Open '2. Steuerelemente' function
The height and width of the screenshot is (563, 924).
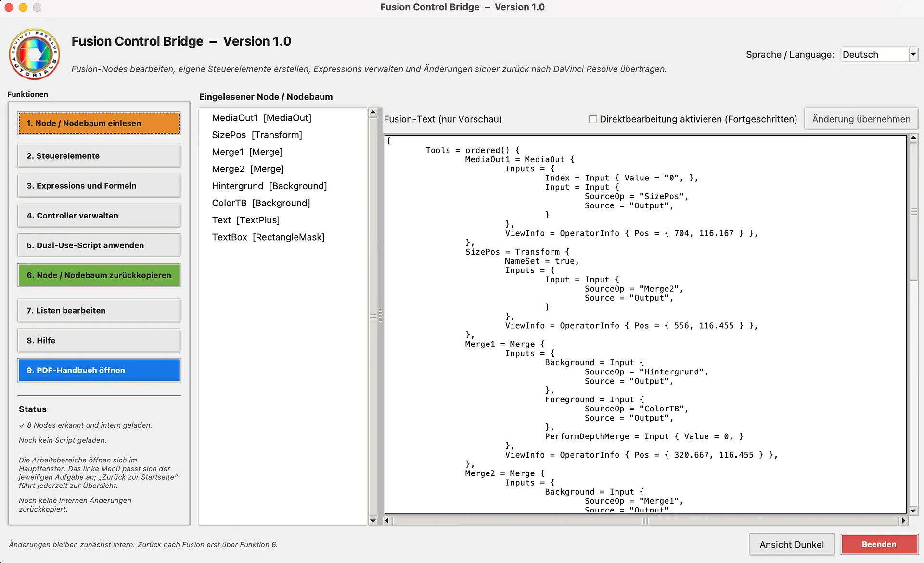click(x=99, y=156)
